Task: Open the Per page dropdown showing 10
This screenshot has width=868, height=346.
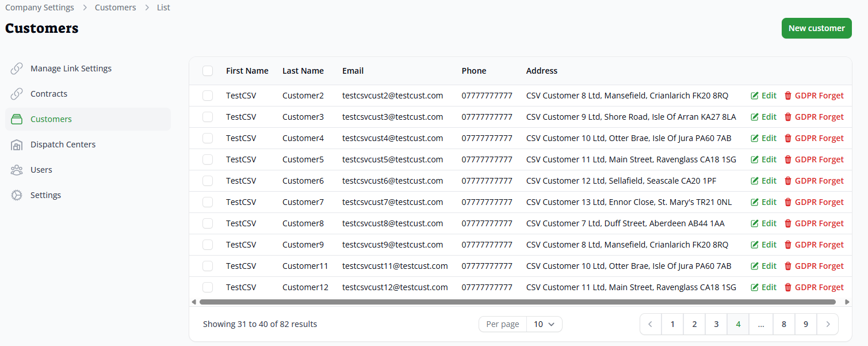Action: point(544,324)
